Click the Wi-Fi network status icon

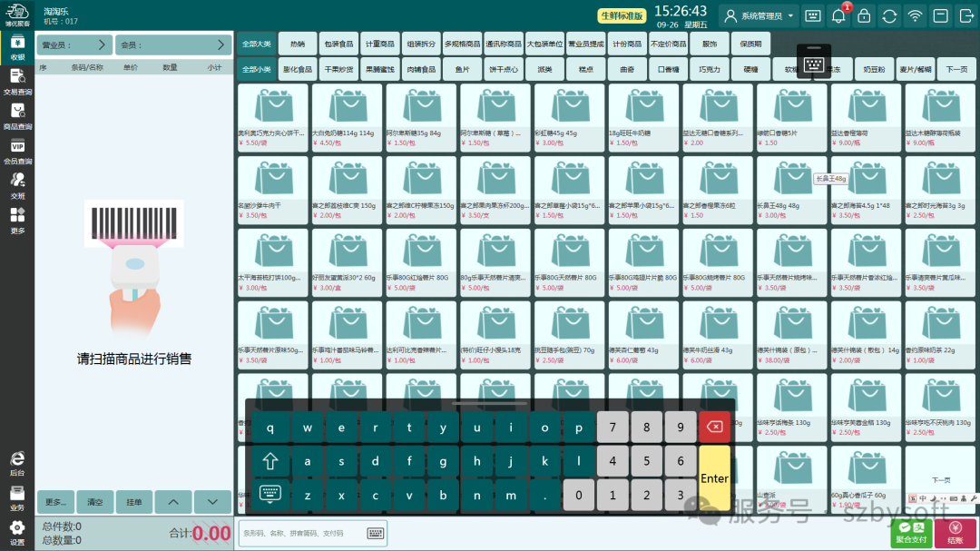[915, 16]
